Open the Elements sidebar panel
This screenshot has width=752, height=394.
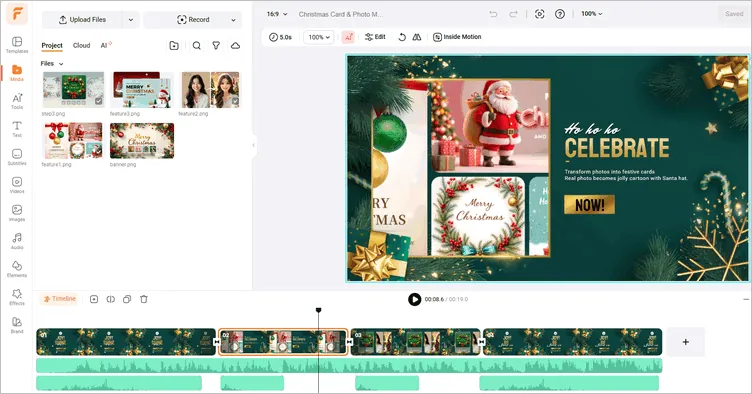point(17,269)
